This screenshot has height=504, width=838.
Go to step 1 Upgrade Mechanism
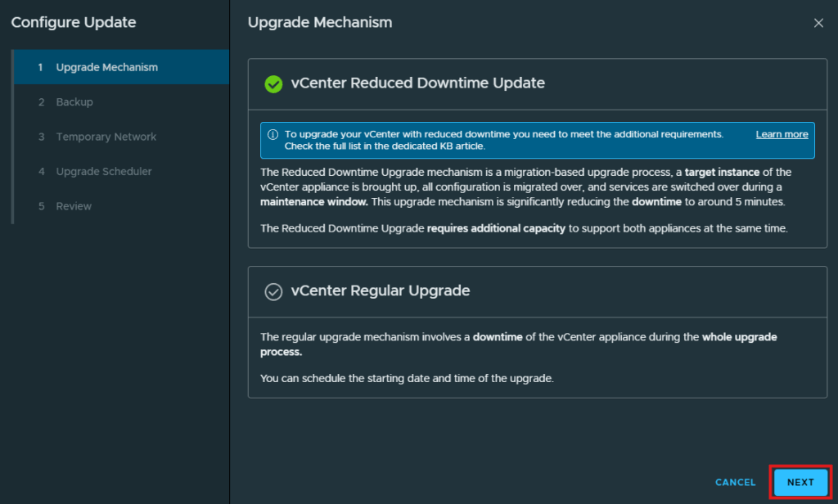pos(121,67)
